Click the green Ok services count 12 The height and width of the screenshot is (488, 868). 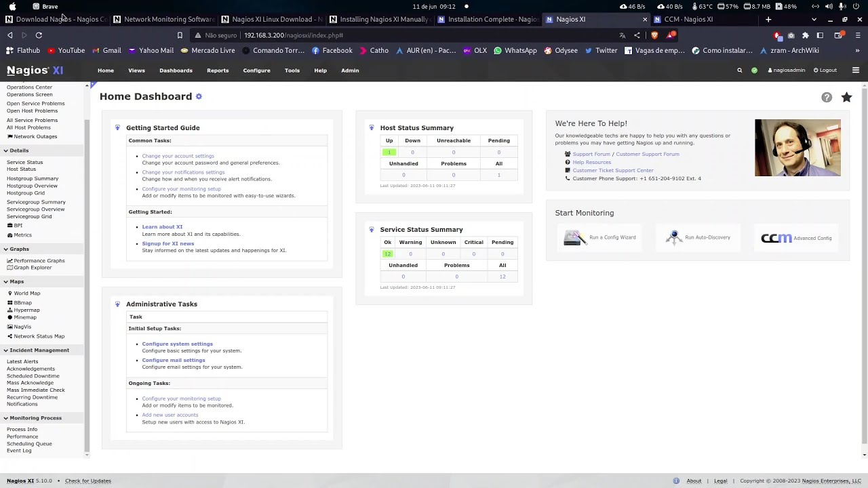[x=387, y=254]
